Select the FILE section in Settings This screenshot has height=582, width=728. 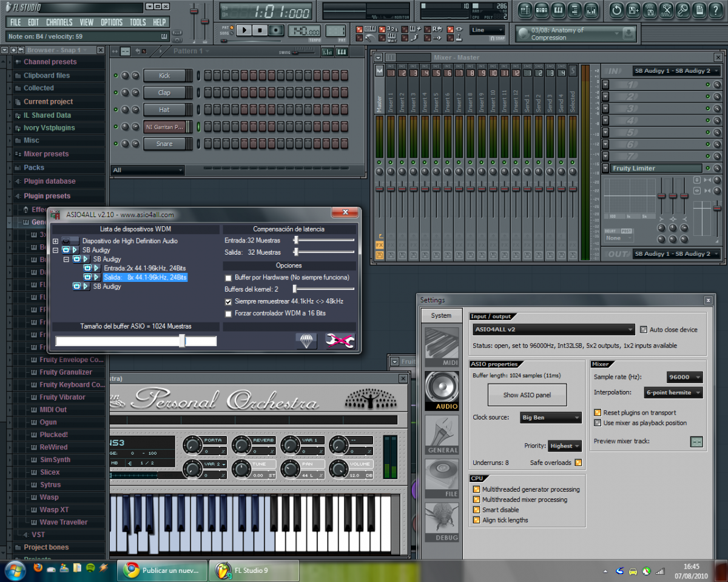pyautogui.click(x=441, y=478)
